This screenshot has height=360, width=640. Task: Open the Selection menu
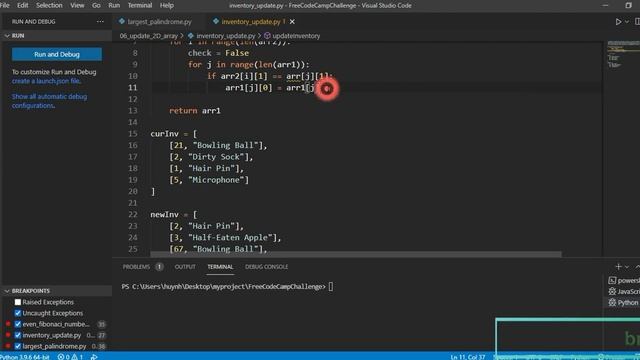pyautogui.click(x=49, y=5)
